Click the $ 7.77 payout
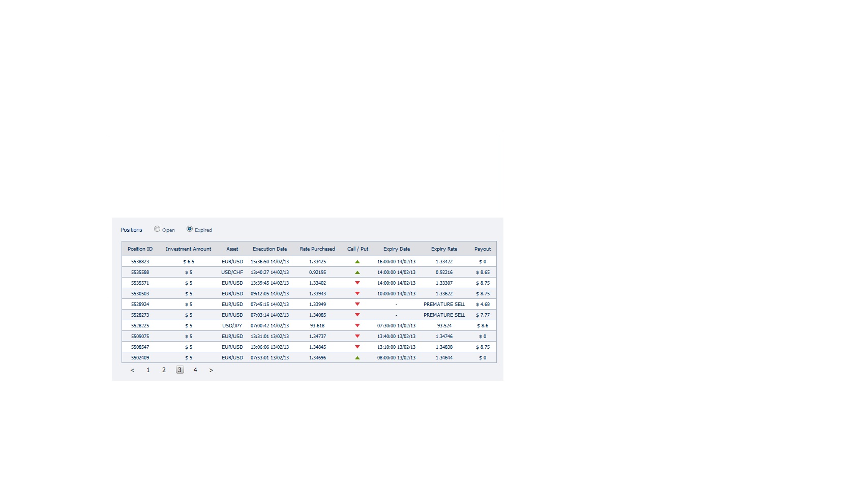 pos(483,315)
